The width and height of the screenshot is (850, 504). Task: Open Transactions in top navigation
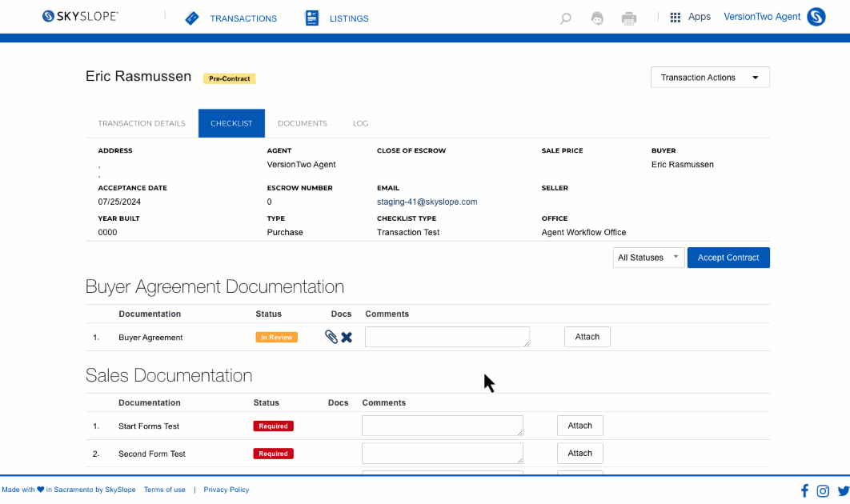pyautogui.click(x=243, y=18)
